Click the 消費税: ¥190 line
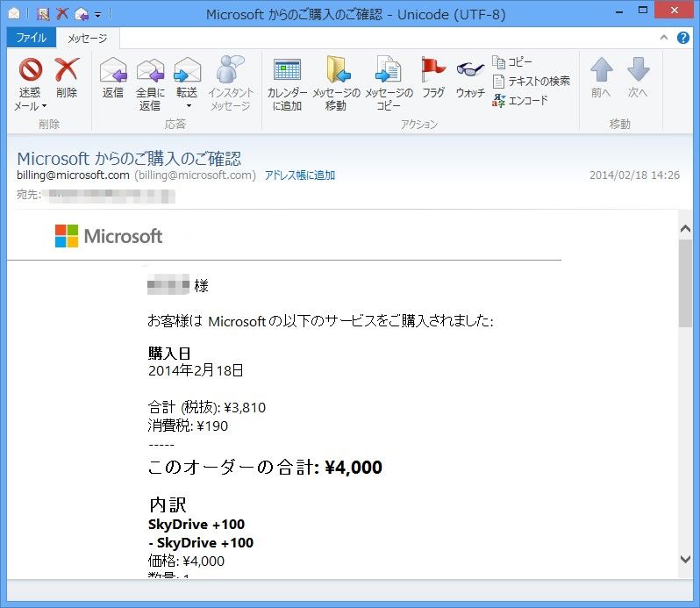This screenshot has width=700, height=608. (x=188, y=426)
